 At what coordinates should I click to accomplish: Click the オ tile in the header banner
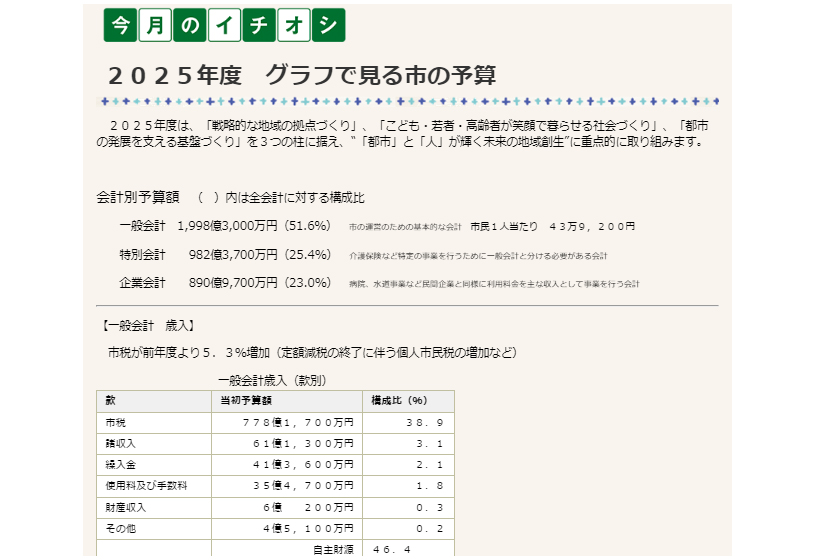[x=294, y=25]
